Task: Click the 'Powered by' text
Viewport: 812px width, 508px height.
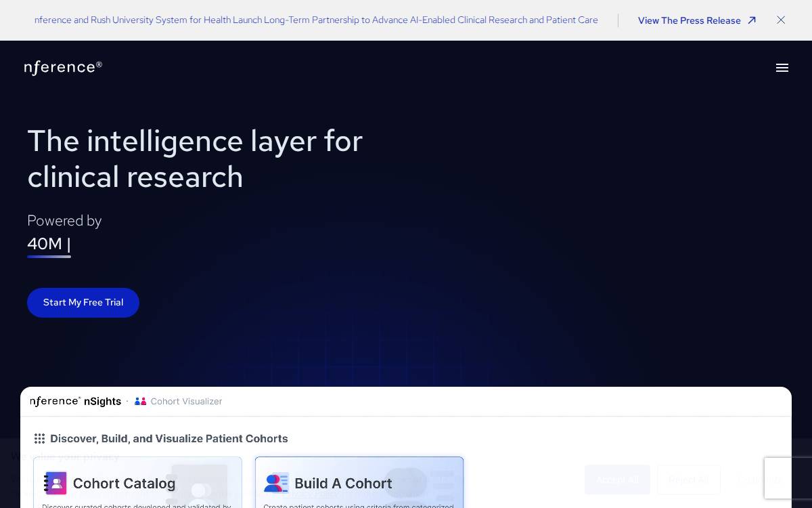Action: (x=64, y=221)
